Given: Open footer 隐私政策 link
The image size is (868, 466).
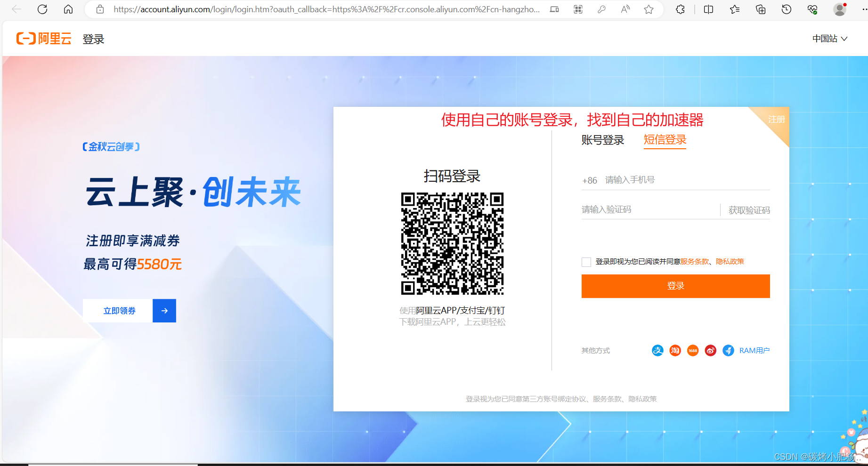Looking at the screenshot, I should pos(642,399).
